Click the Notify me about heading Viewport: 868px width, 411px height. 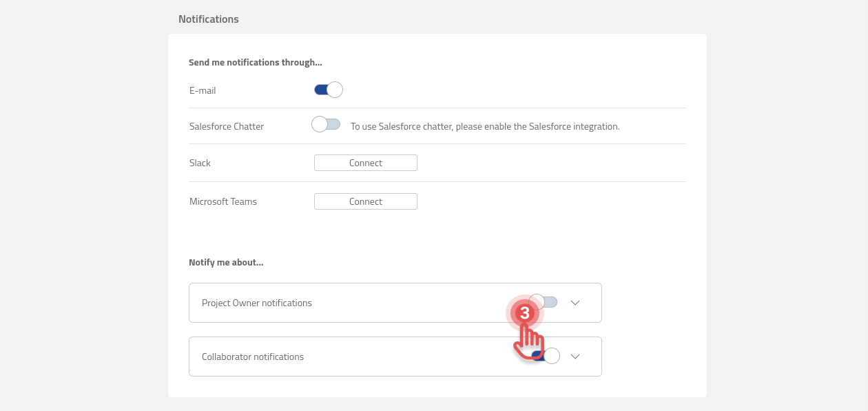point(227,261)
